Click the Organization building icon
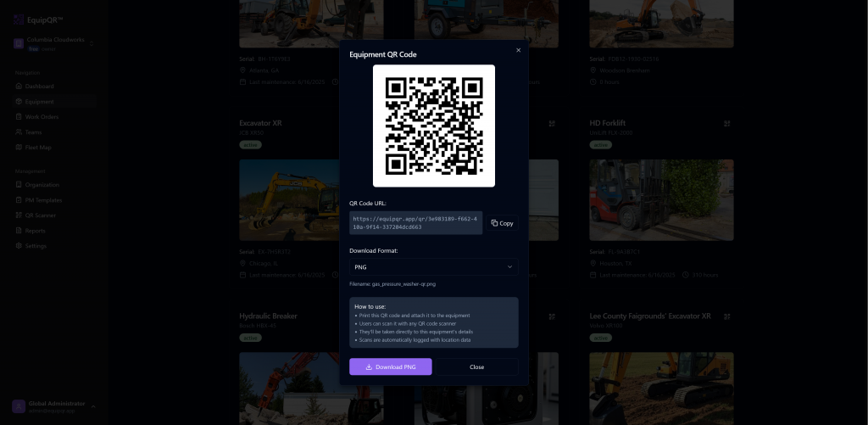 pos(18,185)
